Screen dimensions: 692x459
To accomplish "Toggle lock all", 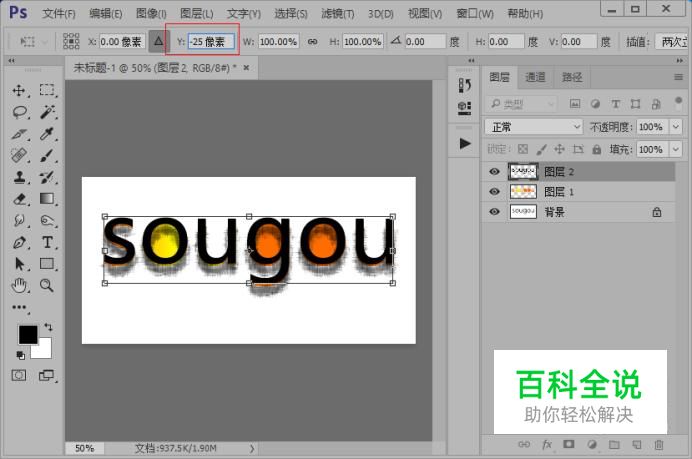I will click(x=596, y=149).
